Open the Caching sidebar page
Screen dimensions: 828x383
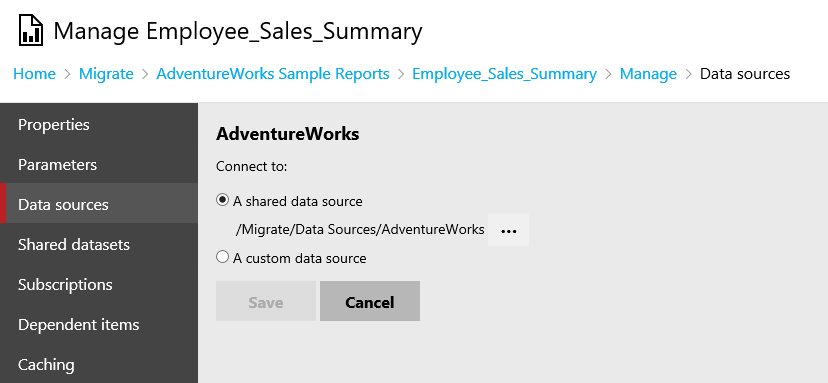point(99,365)
